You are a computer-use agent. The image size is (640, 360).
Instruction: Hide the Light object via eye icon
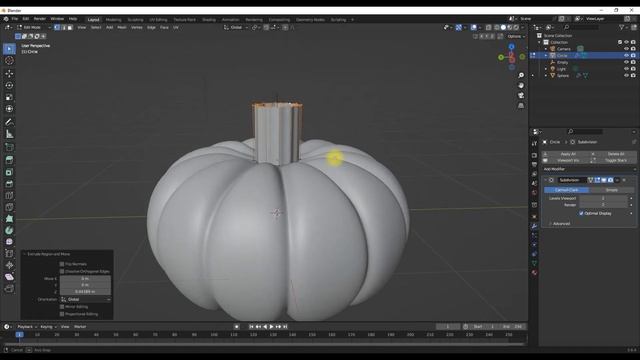tap(626, 69)
